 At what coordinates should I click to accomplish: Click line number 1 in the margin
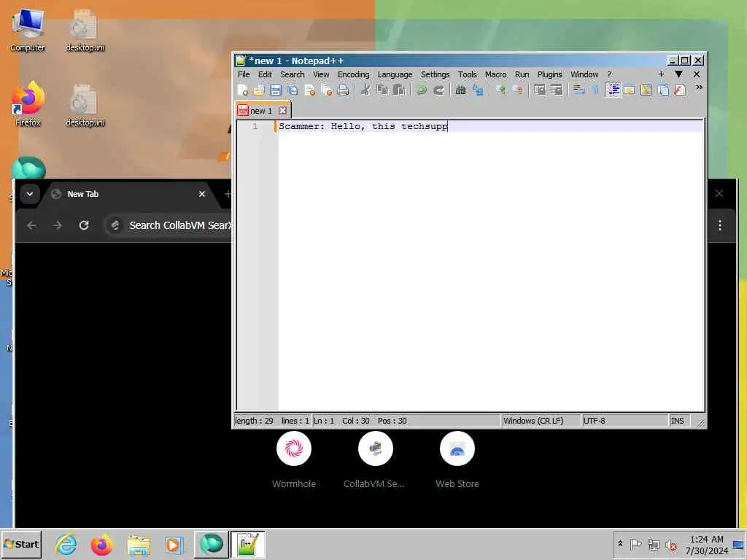coord(255,126)
